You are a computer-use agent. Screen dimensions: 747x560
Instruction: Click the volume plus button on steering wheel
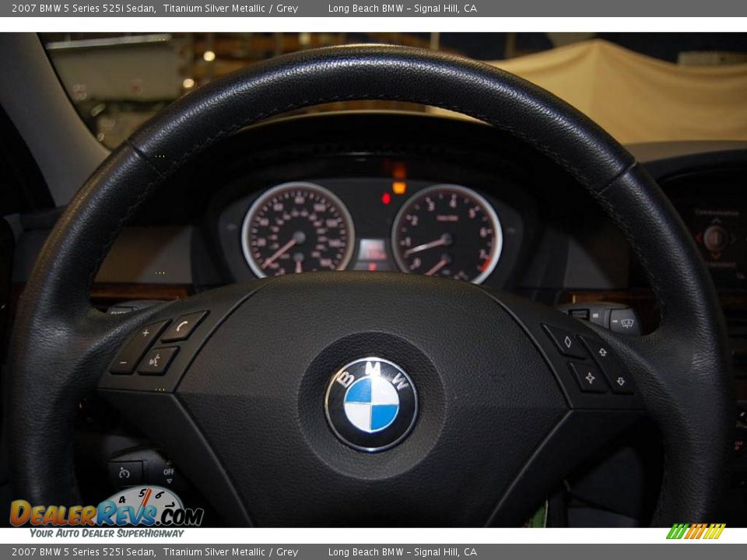point(146,334)
